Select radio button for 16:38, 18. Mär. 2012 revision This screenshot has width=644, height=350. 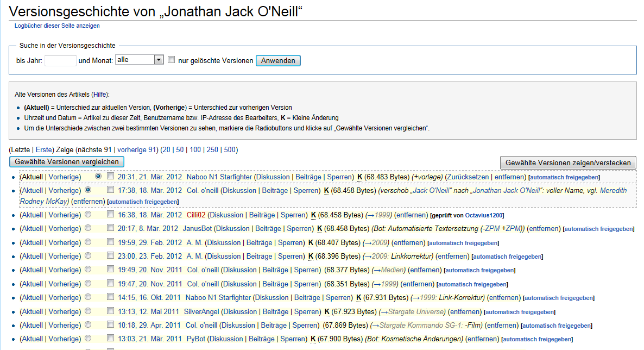(88, 215)
